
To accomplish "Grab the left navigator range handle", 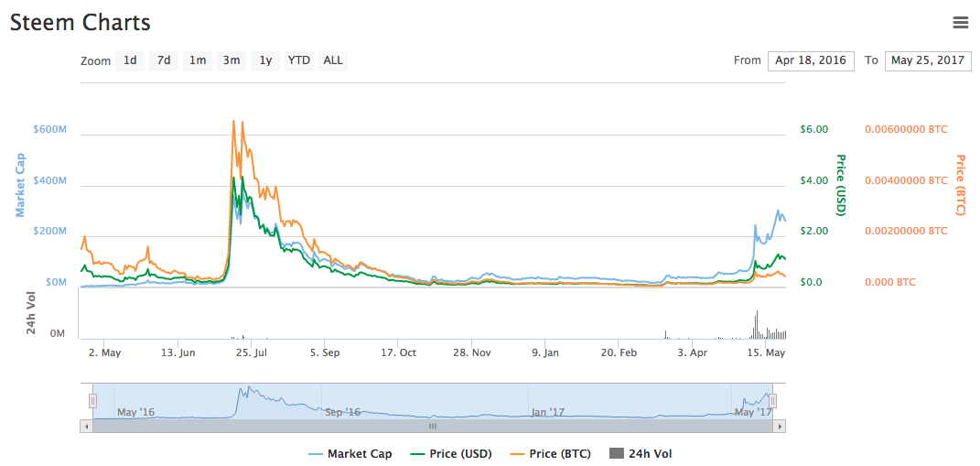I will coord(92,401).
